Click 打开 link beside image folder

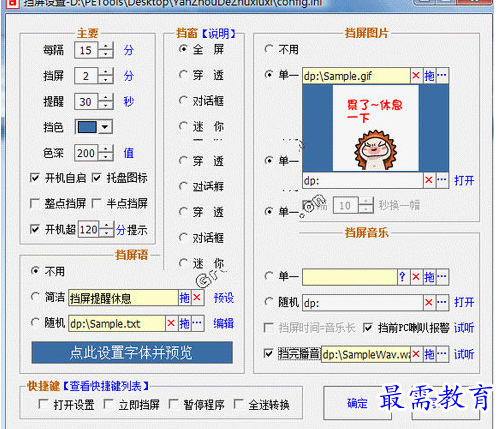coord(464,180)
